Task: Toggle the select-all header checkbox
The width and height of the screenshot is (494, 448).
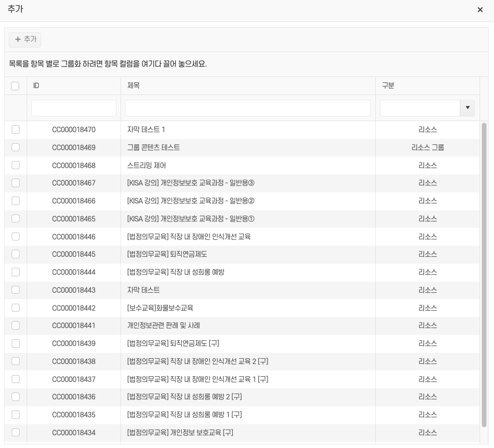Action: pyautogui.click(x=15, y=86)
